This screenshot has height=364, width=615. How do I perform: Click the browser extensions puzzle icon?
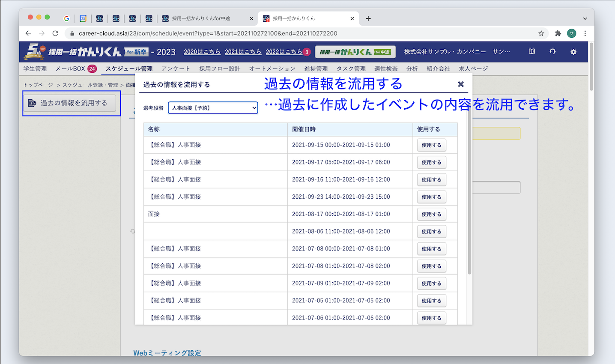[x=558, y=33]
